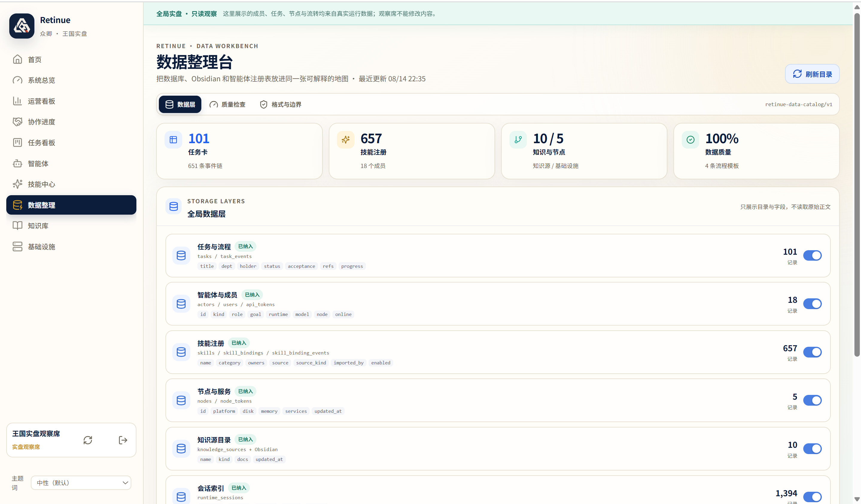Open 基础设施 server icon
The width and height of the screenshot is (861, 504).
coord(17,247)
